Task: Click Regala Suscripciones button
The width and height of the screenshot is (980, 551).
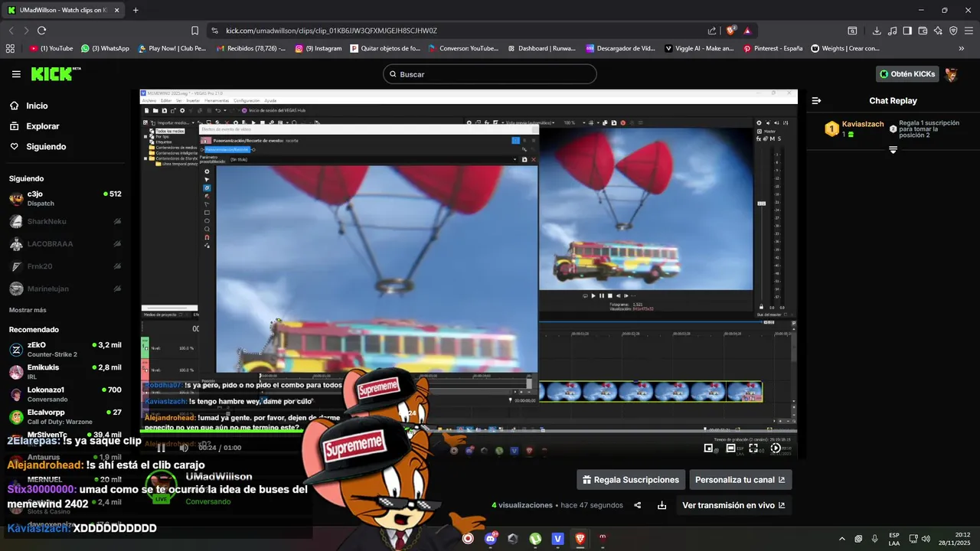Action: tap(631, 480)
